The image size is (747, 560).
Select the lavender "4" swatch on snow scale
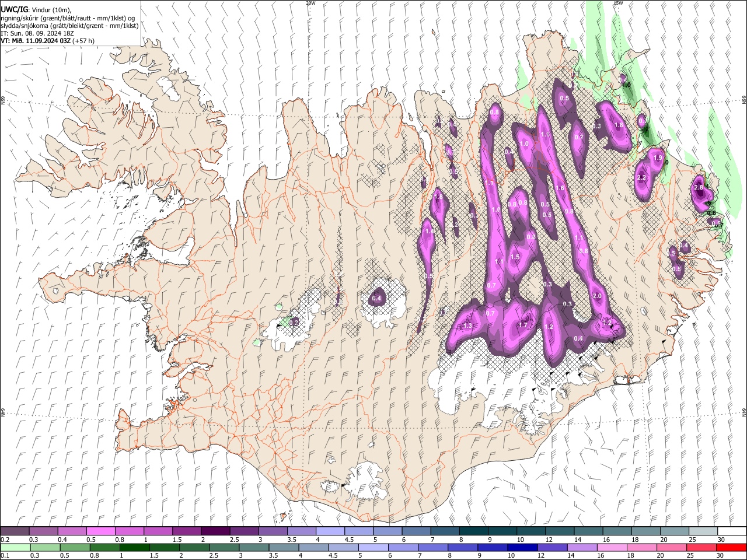click(x=330, y=531)
